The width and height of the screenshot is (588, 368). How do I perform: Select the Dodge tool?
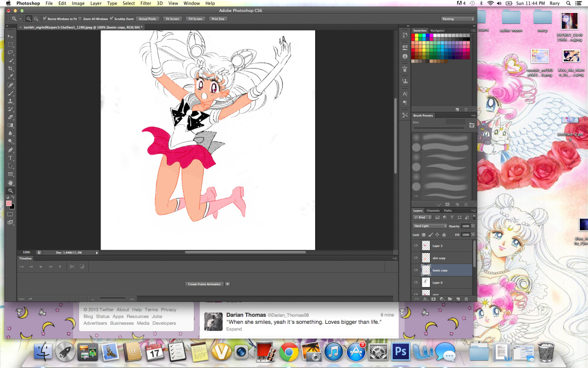[11, 141]
